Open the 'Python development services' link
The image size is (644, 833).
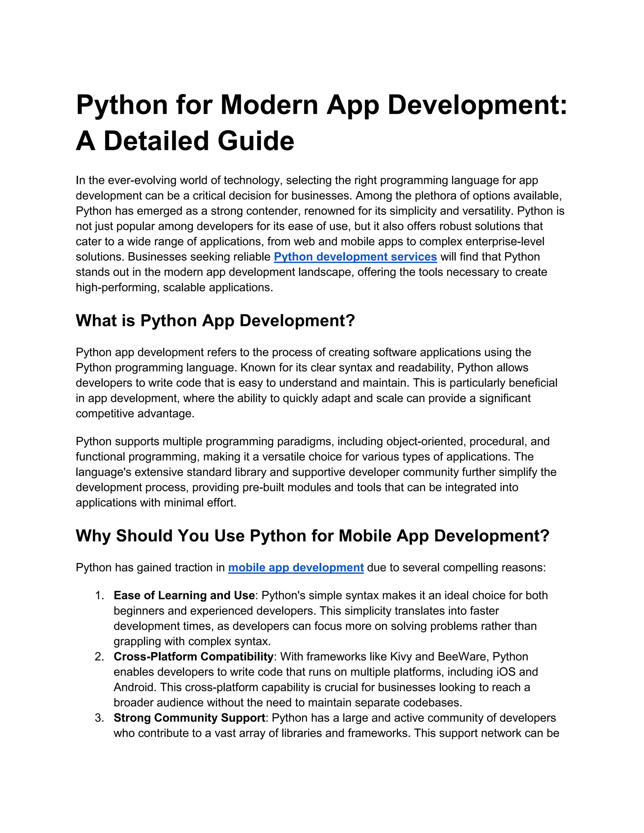click(x=355, y=257)
